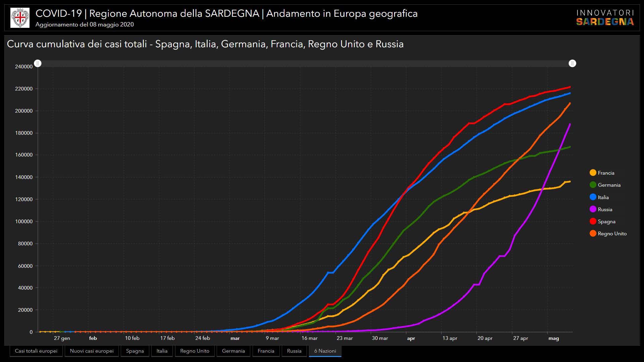The height and width of the screenshot is (362, 644).
Task: Click the left range slider handle
Action: pos(38,63)
